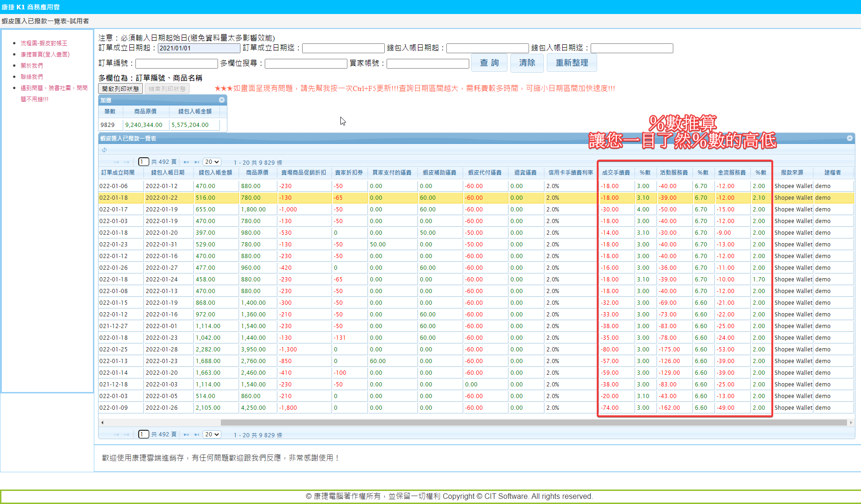Click the 重新整理 refresh button

572,63
